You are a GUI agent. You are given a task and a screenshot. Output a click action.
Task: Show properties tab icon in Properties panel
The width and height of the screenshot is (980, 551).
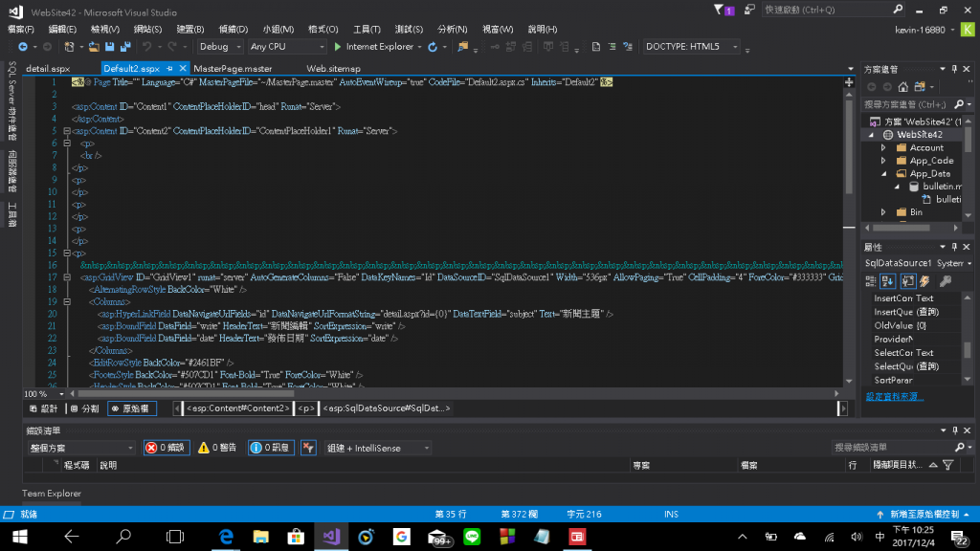pos(907,281)
